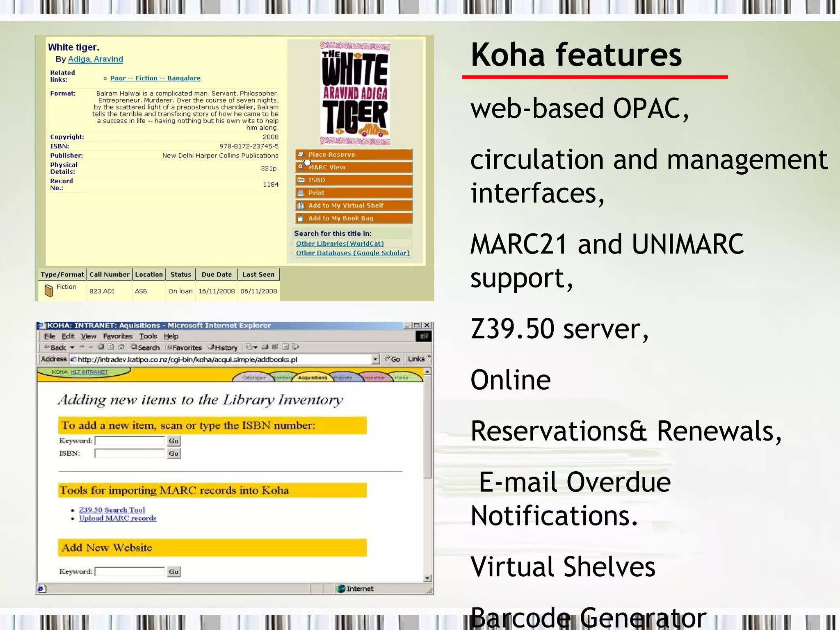The height and width of the screenshot is (630, 840).
Task: Click the Keyword field under ISBN heading
Action: pyautogui.click(x=130, y=441)
